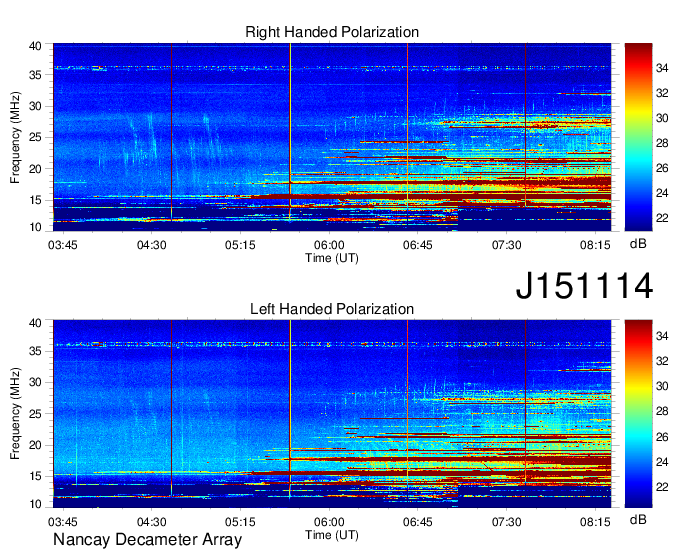
Task: Click 35 MHz tick on Left Handed frequency axis
Action: click(x=36, y=351)
